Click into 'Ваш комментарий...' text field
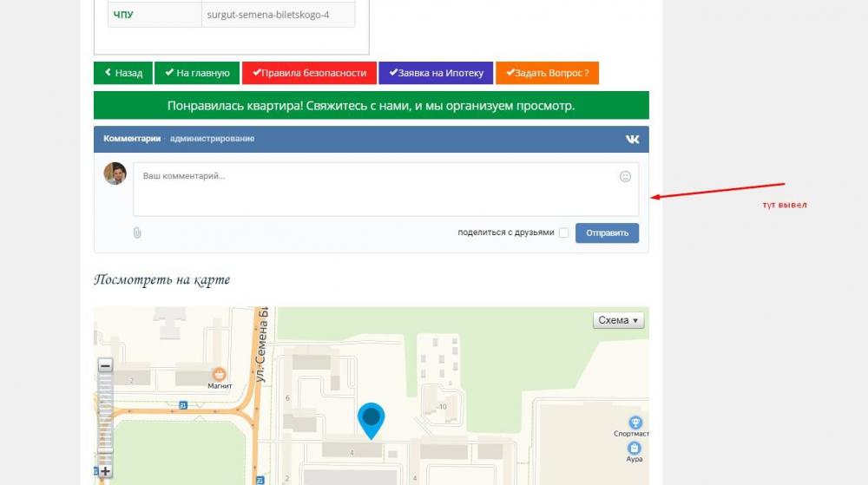The image size is (868, 485). (x=373, y=189)
